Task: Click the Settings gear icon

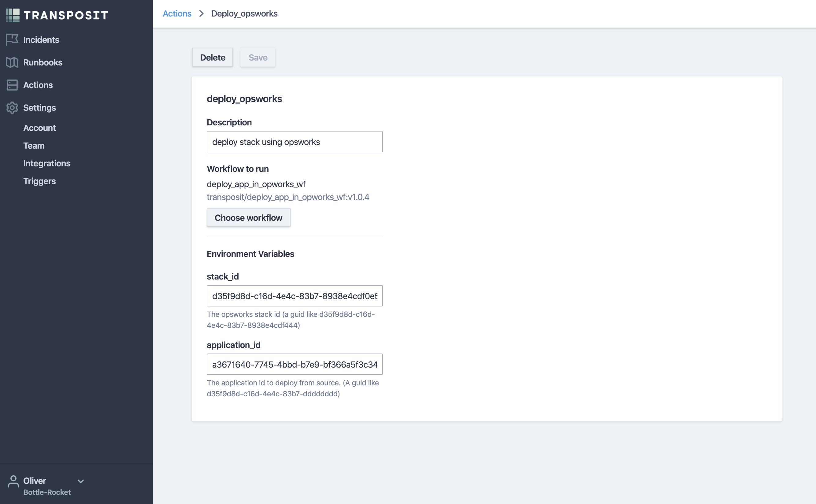Action: pyautogui.click(x=12, y=108)
